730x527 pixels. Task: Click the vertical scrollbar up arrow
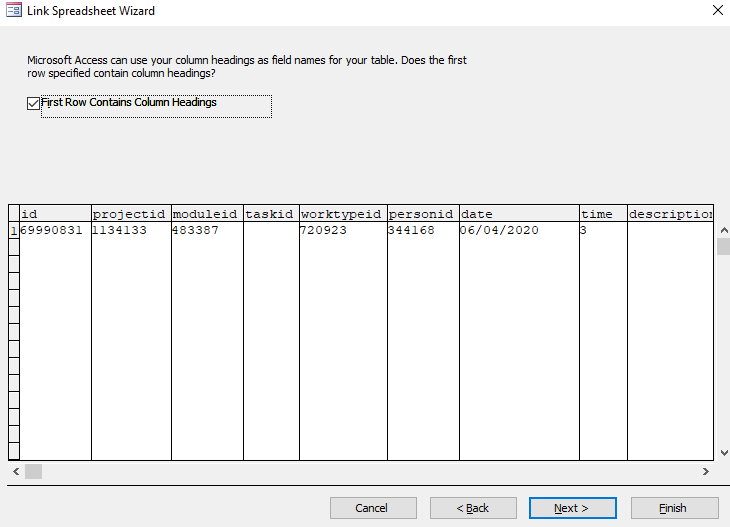722,230
